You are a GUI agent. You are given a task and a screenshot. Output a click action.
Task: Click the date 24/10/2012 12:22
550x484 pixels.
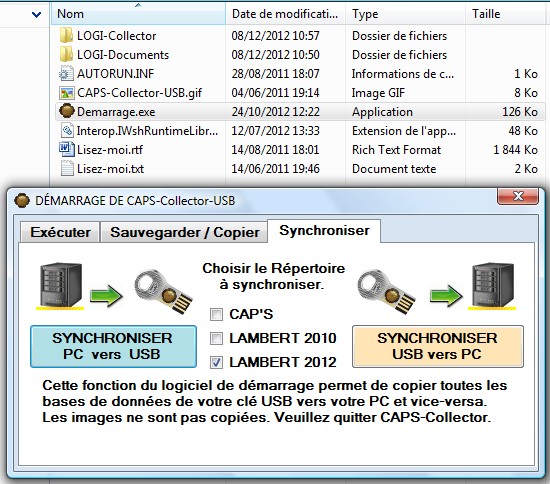pyautogui.click(x=275, y=112)
